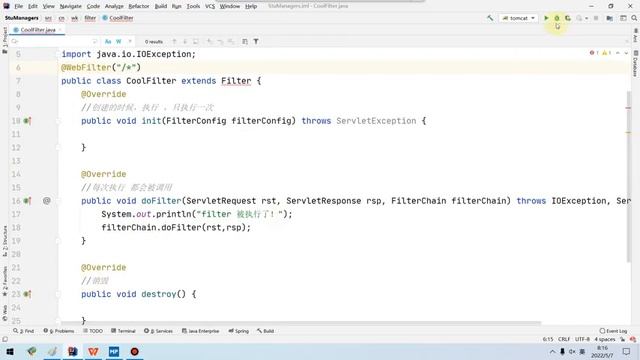Click the override gutter icon on line 10

pyautogui.click(x=27, y=121)
